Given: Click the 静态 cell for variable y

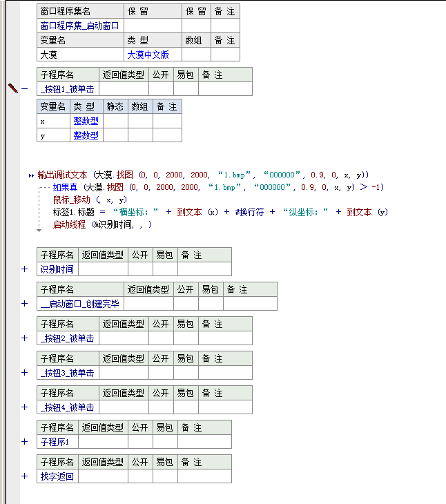Looking at the screenshot, I should 115,135.
